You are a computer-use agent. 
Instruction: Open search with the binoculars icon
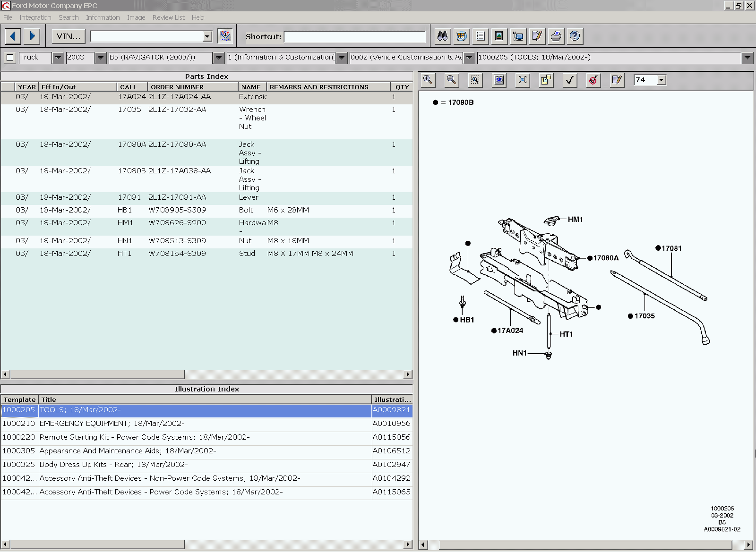pyautogui.click(x=442, y=36)
